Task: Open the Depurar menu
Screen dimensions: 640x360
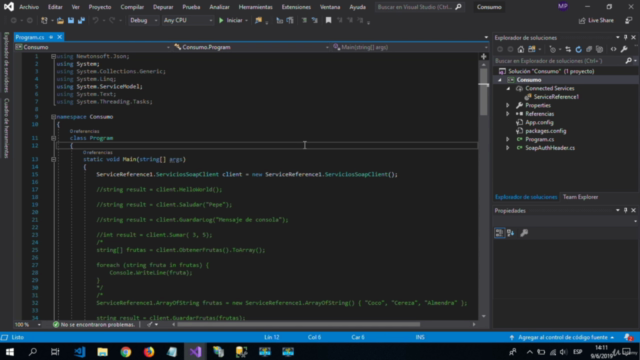Action: tap(163, 7)
